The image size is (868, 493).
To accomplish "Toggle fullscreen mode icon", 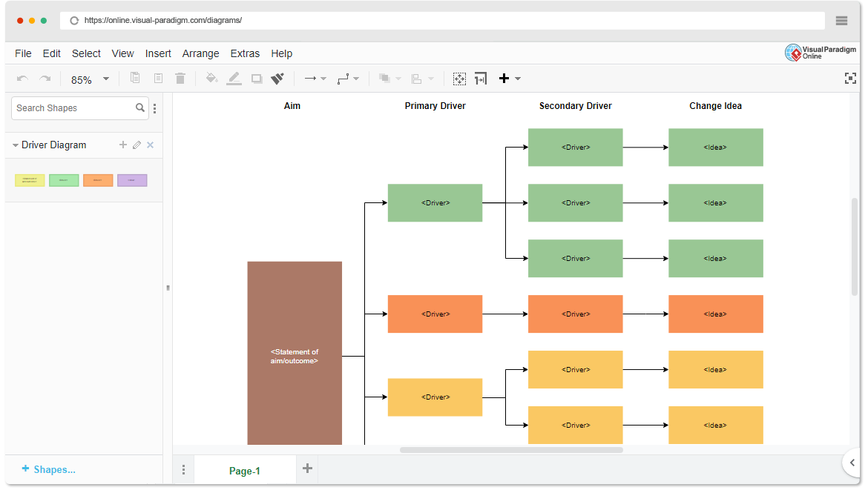I will (x=850, y=79).
